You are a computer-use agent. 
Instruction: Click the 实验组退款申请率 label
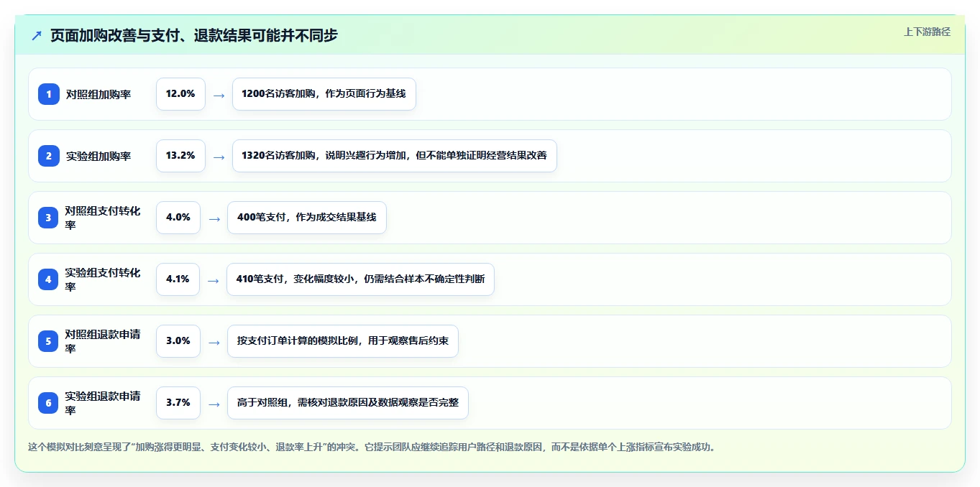coord(103,403)
